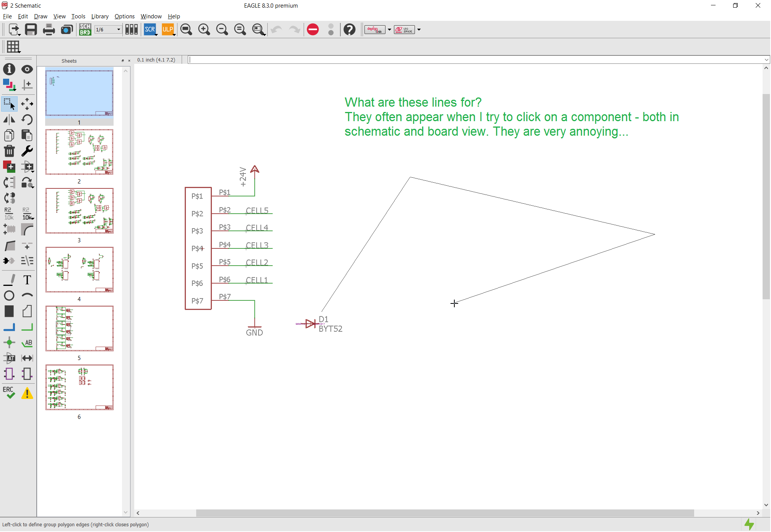Select the Move tool
The height and width of the screenshot is (532, 771).
point(27,104)
